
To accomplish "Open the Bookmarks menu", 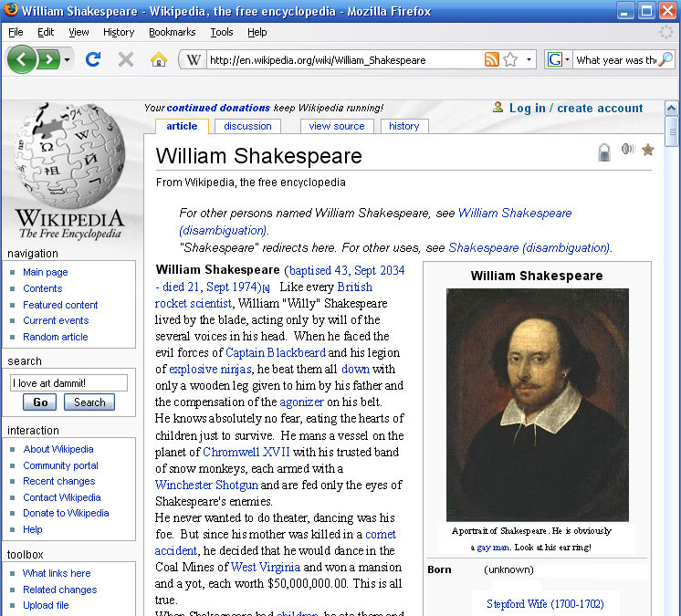I will [x=172, y=32].
